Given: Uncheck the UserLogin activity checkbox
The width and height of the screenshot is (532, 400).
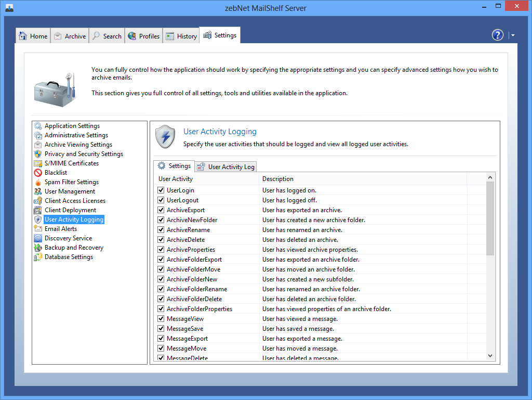Looking at the screenshot, I should (161, 190).
